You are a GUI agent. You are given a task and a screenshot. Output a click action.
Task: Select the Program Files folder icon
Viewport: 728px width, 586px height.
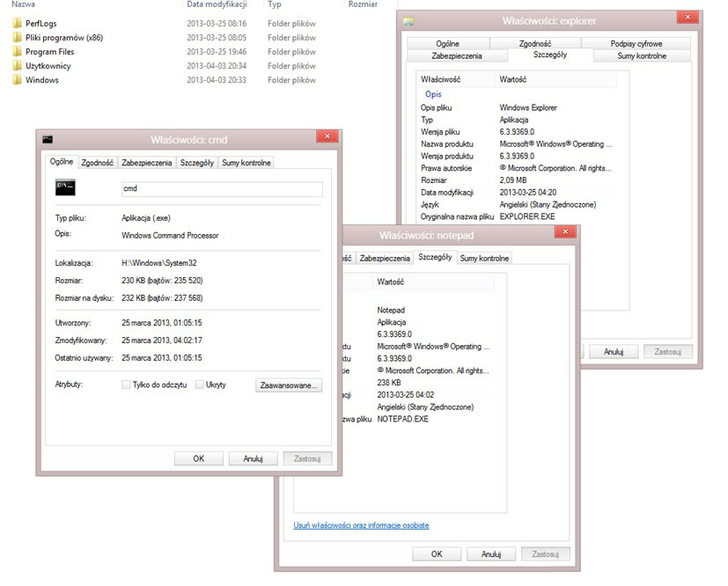tap(18, 52)
